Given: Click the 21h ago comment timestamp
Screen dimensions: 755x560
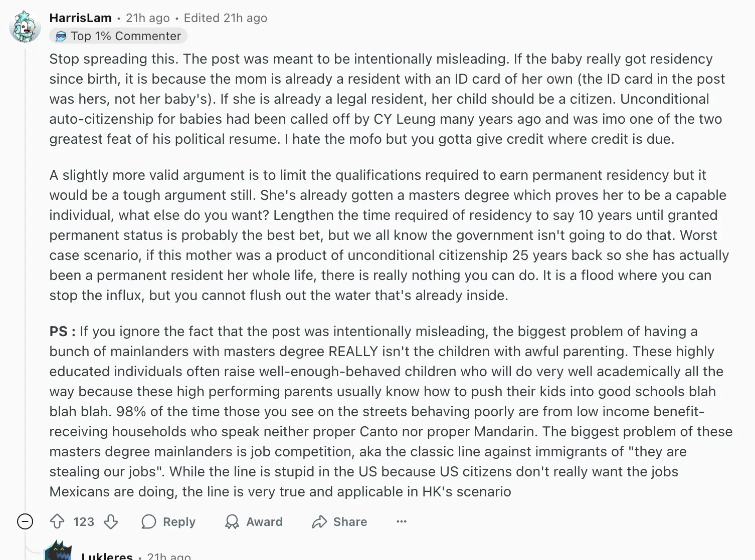Looking at the screenshot, I should (x=148, y=18).
